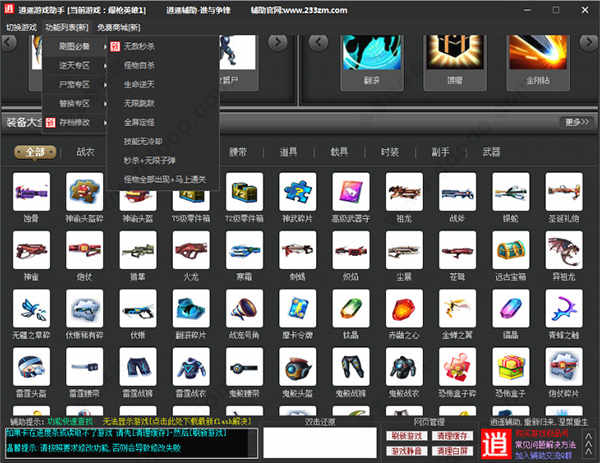Image resolution: width=600 pixels, height=463 pixels.
Task: Open the 免费商城[新] menu
Action: click(119, 28)
